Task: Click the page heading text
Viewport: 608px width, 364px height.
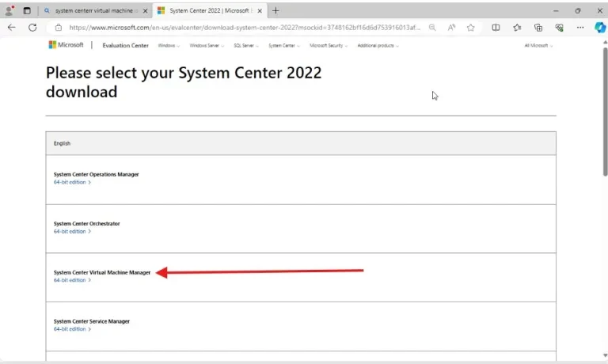Action: point(184,82)
